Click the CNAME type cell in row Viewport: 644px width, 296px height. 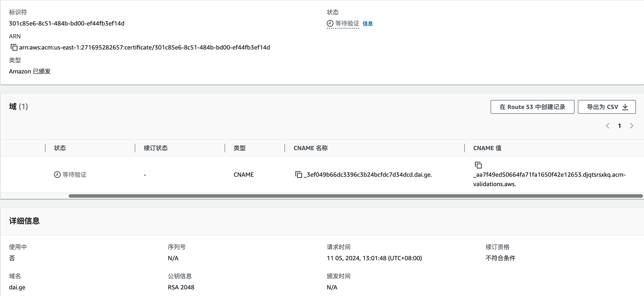click(243, 174)
